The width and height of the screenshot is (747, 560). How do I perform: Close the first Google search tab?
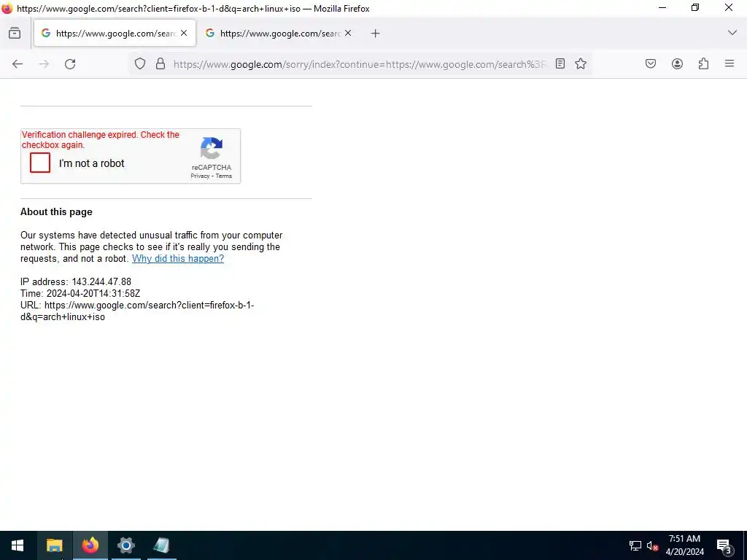tap(184, 33)
